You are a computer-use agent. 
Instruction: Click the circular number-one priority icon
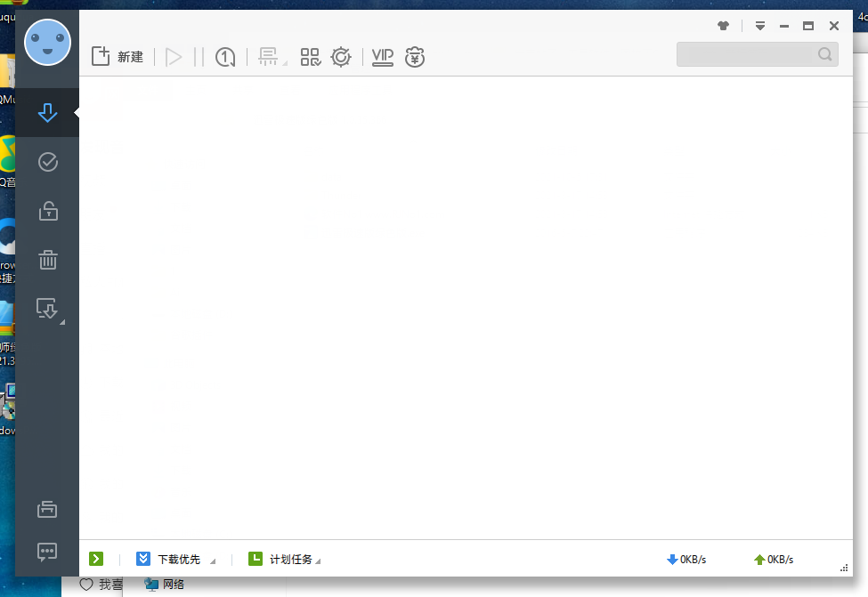click(225, 57)
